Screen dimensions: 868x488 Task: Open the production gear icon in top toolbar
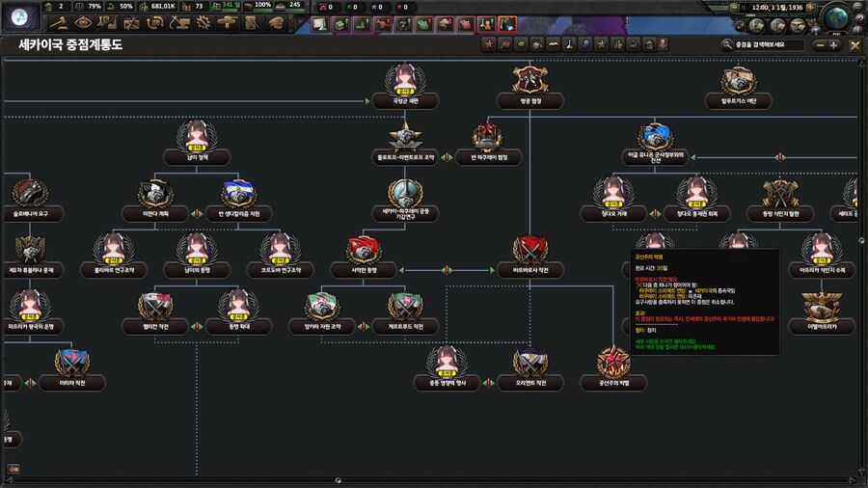pos(203,23)
